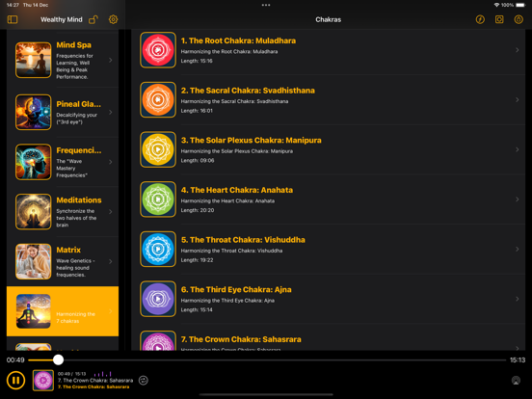Expand Matrix row chevron
The image size is (532, 399).
click(x=111, y=261)
